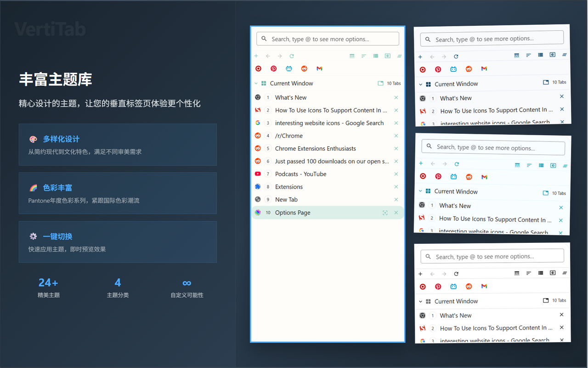Open the Pinterest pinned tab
Screen dimensions: 588x368
[x=273, y=68]
